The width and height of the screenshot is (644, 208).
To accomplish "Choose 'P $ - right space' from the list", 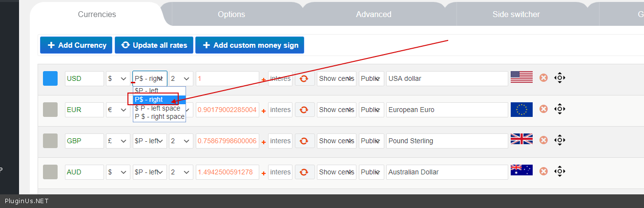I will [x=160, y=117].
